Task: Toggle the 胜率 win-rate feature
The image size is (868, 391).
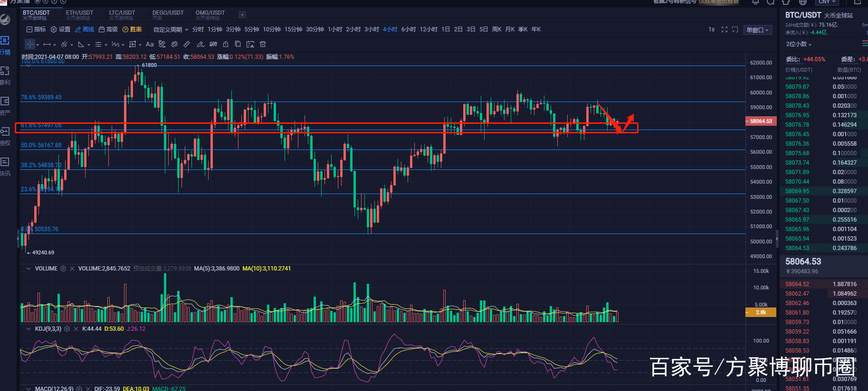Action: tap(132, 29)
